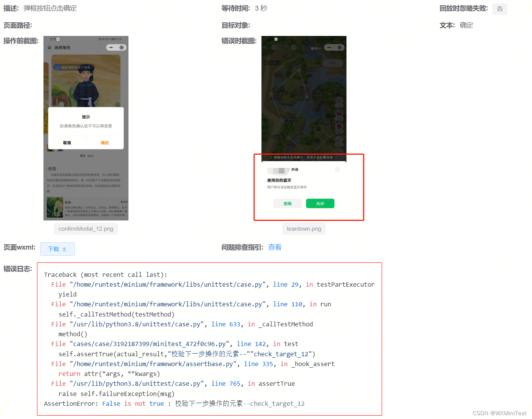532x419 pixels.
Task: Click orange 确定 in the 提示 dialog
Action: [x=105, y=143]
